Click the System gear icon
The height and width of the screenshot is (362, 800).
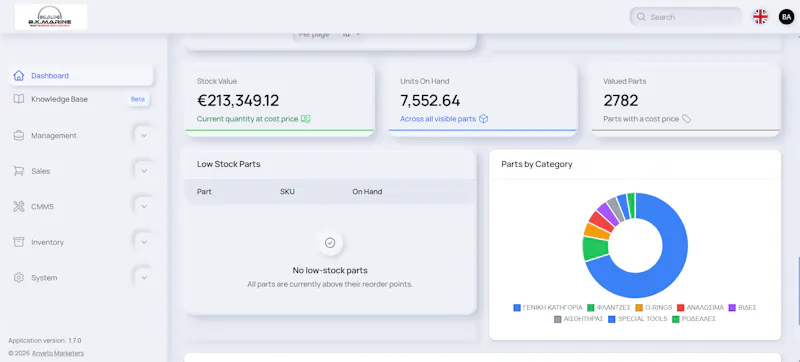tap(19, 278)
